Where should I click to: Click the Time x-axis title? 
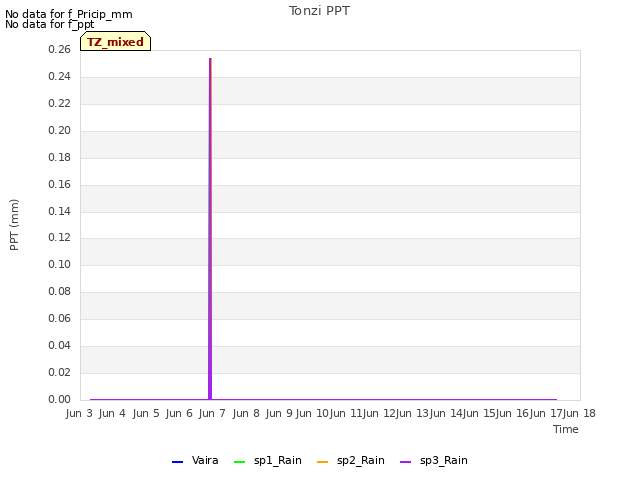[566, 429]
